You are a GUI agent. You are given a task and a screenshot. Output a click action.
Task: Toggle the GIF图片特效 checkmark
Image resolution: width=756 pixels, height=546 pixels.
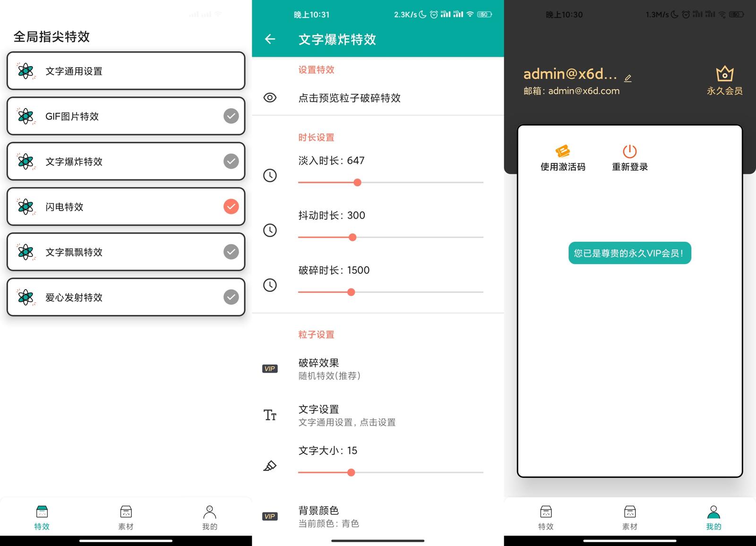coord(231,116)
